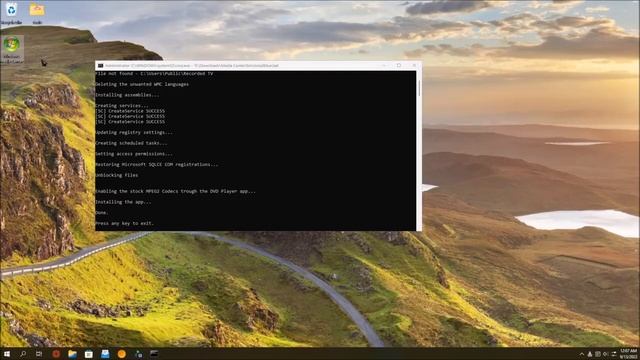The width and height of the screenshot is (640, 360).
Task: Open the volume icon in system tray
Action: (x=606, y=354)
